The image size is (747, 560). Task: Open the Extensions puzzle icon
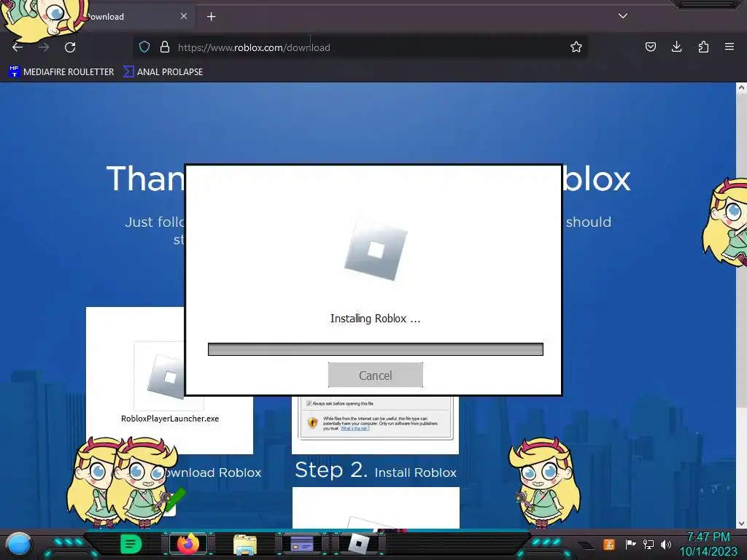[x=703, y=47]
